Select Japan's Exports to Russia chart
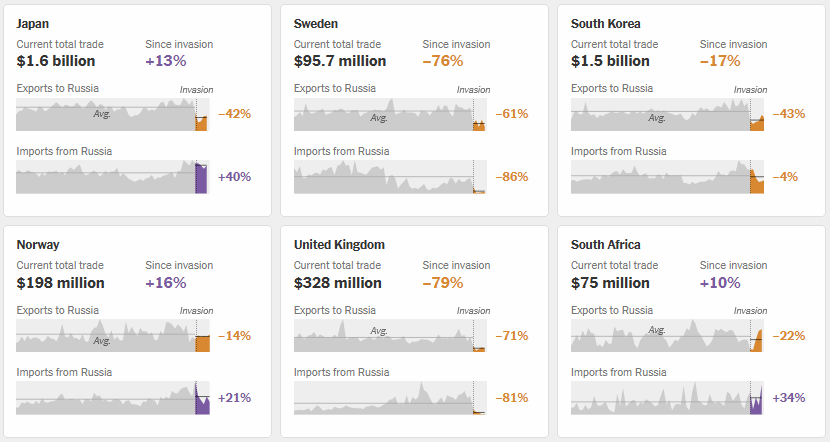830x442 pixels. (111, 114)
